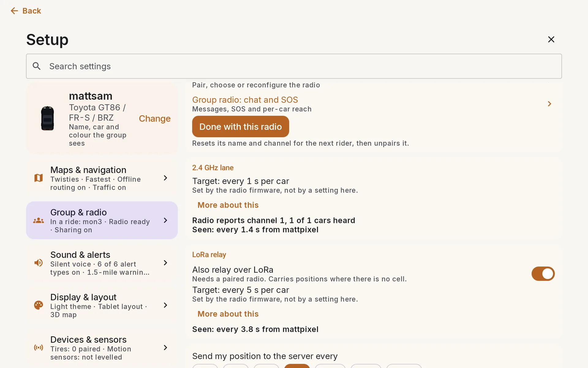Click the LoRa relay heading

pyautogui.click(x=209, y=255)
